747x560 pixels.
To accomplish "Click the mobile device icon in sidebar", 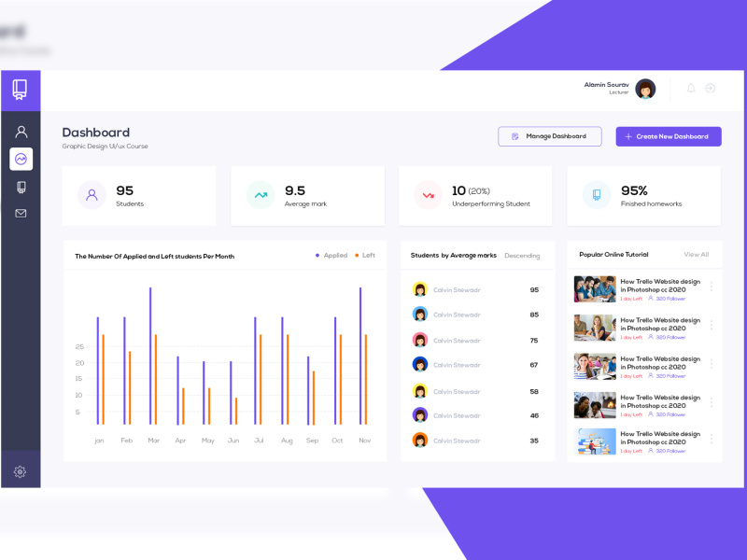I will [x=21, y=187].
